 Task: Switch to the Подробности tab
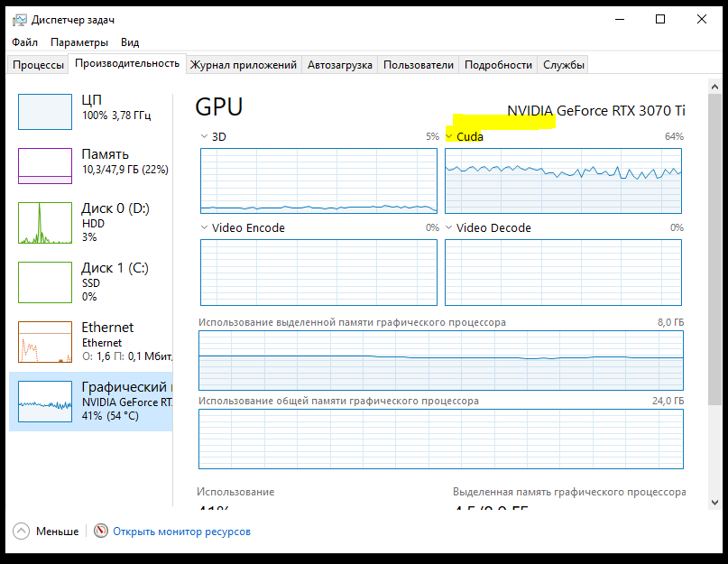[x=498, y=65]
